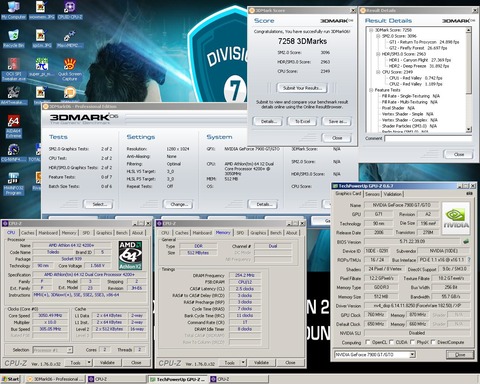
Task: Collapse the Feature Tests tree node
Action: pos(371,90)
